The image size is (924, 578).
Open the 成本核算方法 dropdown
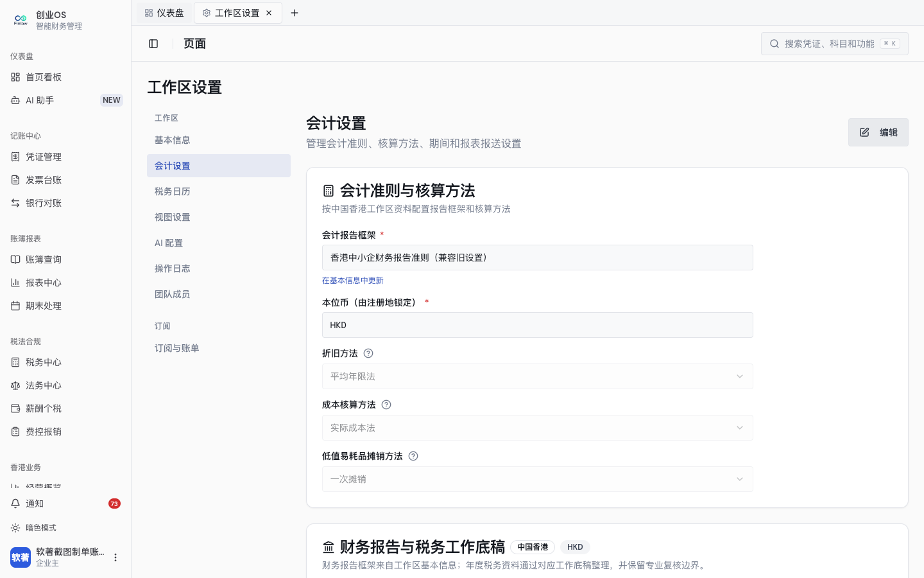click(537, 428)
